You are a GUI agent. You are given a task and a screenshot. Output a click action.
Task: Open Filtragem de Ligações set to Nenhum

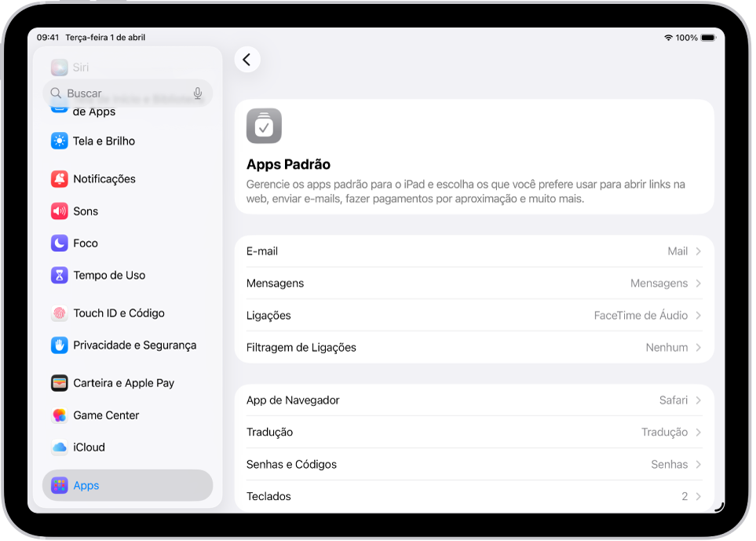pos(471,347)
